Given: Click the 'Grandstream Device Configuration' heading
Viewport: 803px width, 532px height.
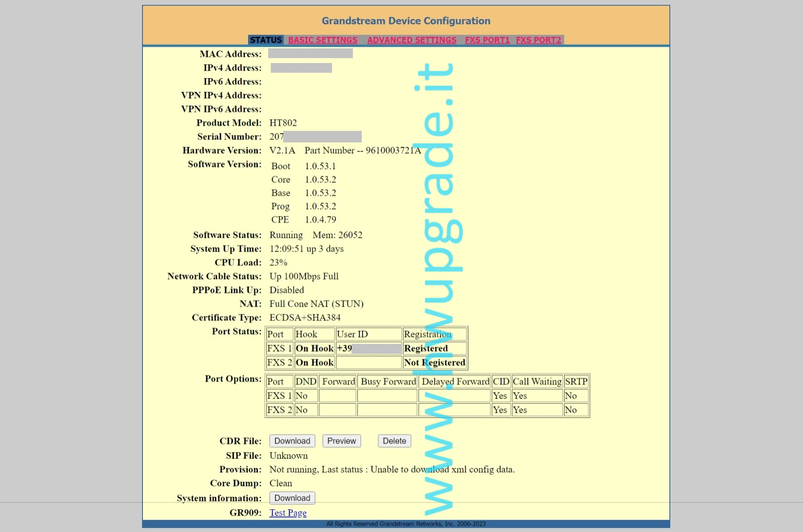Looking at the screenshot, I should click(x=406, y=21).
